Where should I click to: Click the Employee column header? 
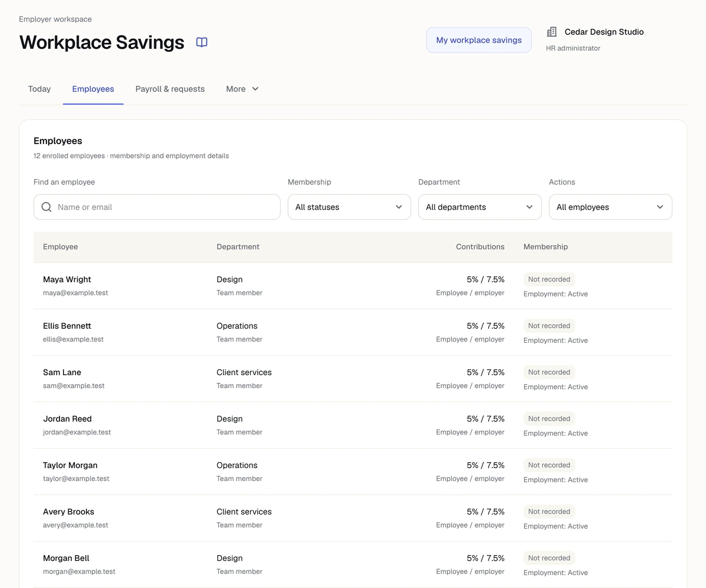tap(61, 247)
